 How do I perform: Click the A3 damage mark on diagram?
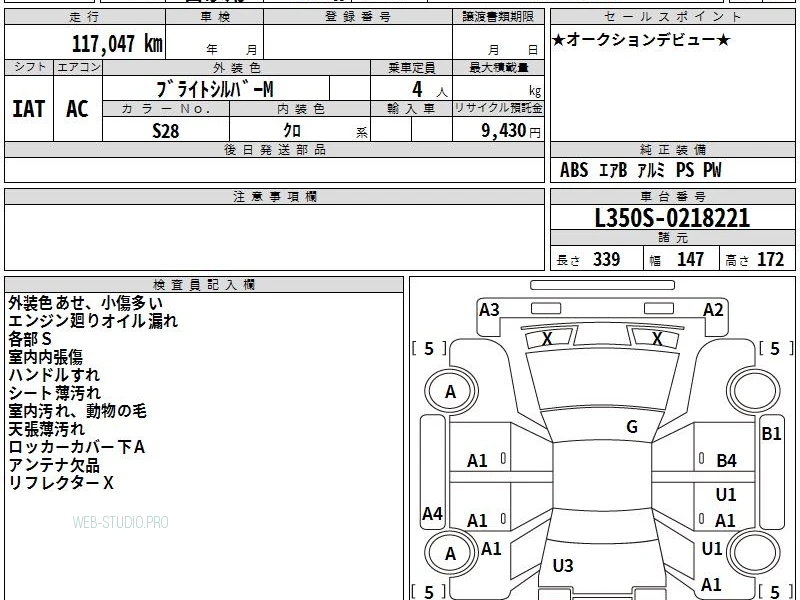489,310
